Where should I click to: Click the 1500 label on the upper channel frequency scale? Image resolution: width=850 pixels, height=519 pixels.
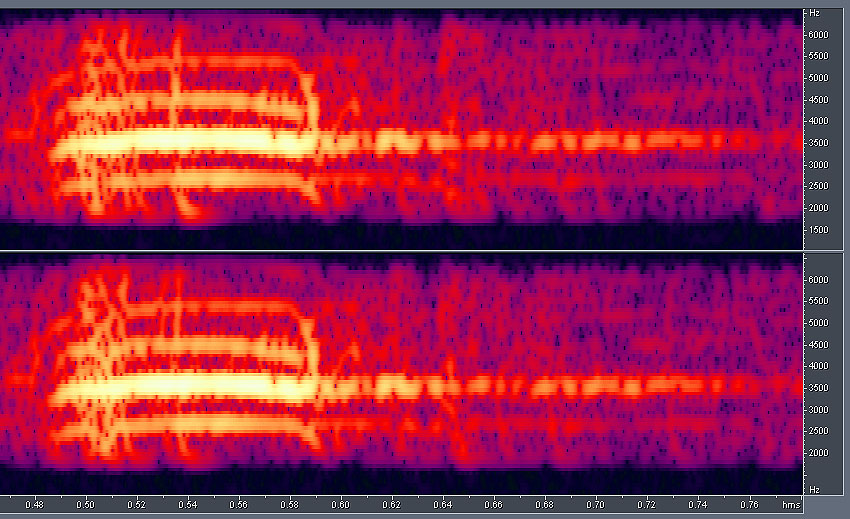pos(819,230)
